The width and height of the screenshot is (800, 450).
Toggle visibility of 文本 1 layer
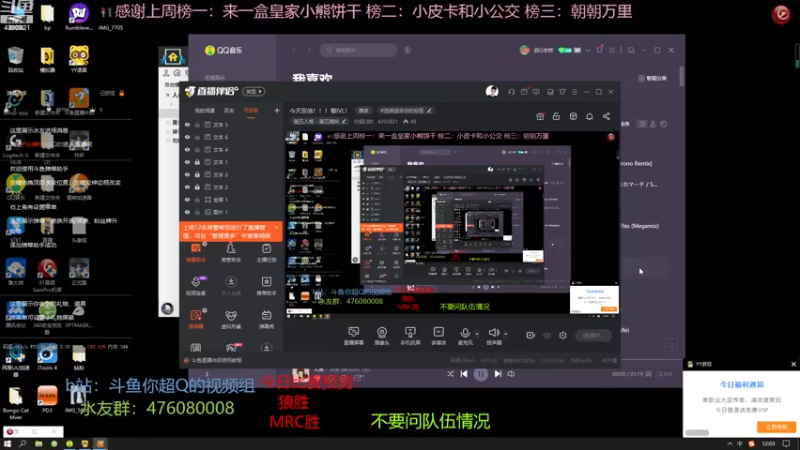pos(187,162)
